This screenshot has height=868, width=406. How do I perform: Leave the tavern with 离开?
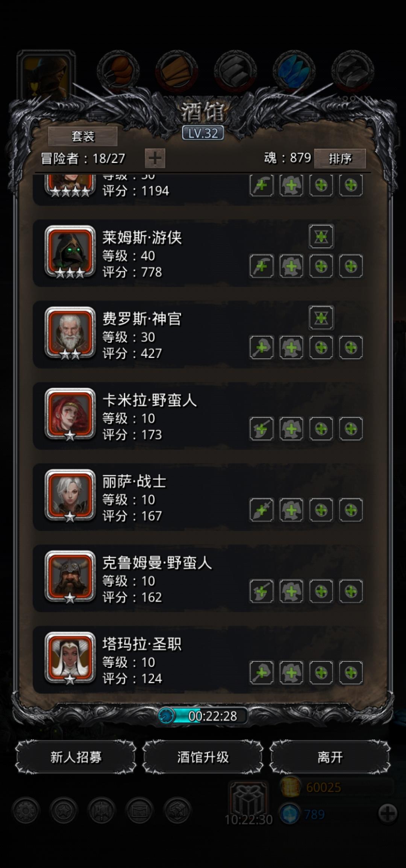point(330,757)
